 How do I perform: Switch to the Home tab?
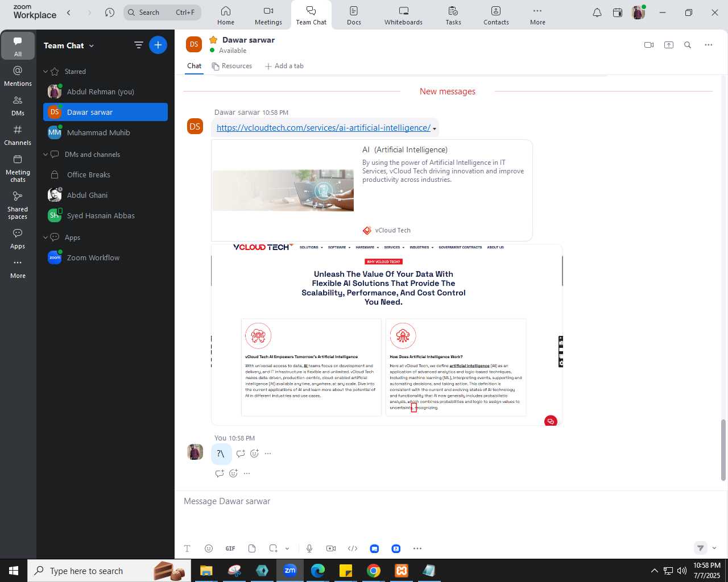tap(226, 15)
